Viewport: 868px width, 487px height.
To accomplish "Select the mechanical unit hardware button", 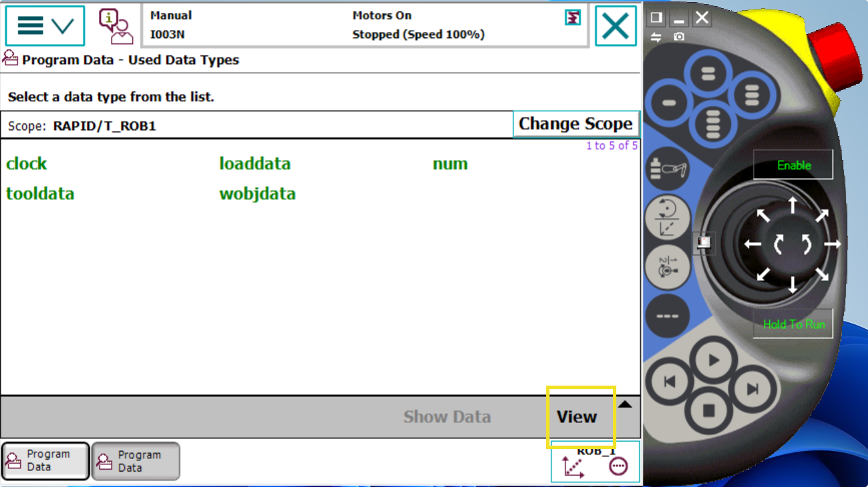I will coord(668,169).
